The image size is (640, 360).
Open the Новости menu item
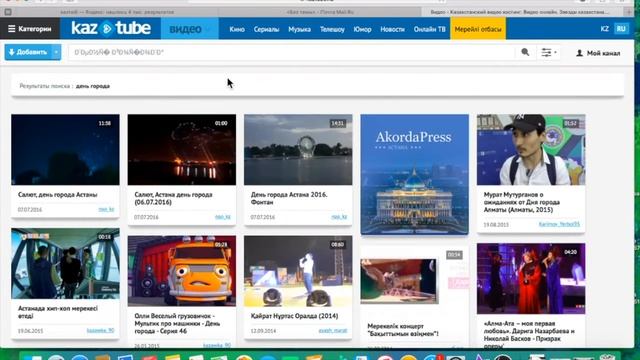[392, 29]
